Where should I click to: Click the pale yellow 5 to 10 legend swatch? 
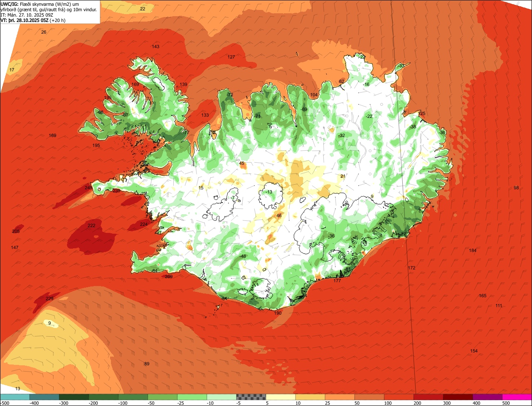pos(281,397)
